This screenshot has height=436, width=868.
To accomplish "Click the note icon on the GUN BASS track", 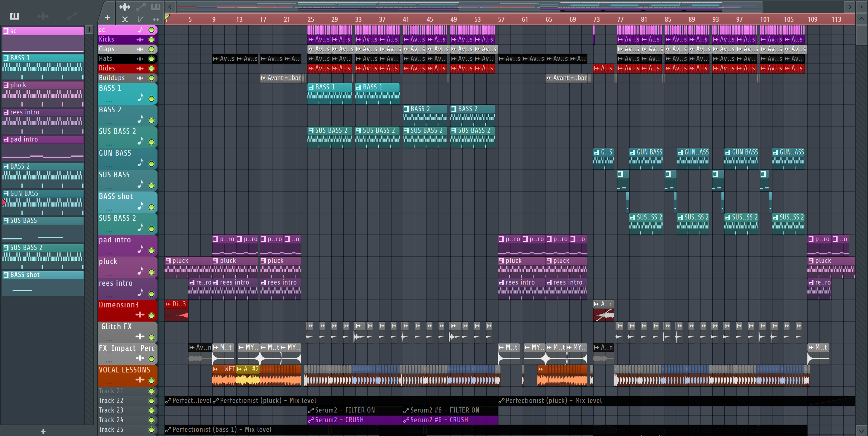I will coord(140,163).
